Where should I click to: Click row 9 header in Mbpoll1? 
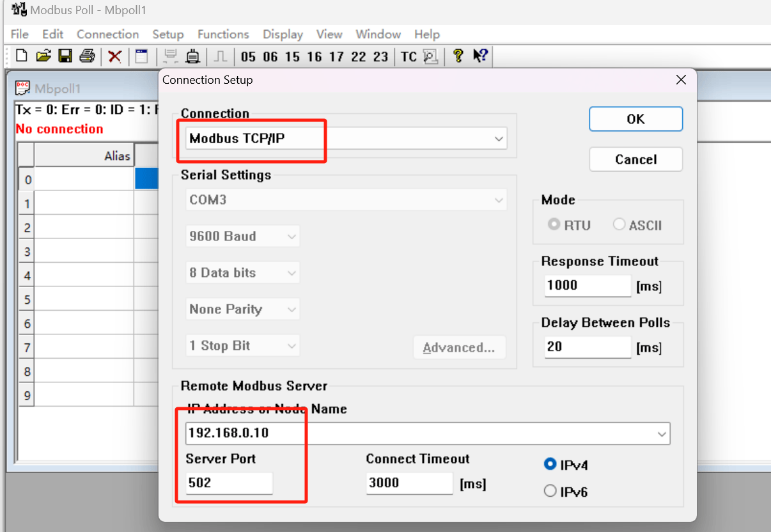point(26,395)
